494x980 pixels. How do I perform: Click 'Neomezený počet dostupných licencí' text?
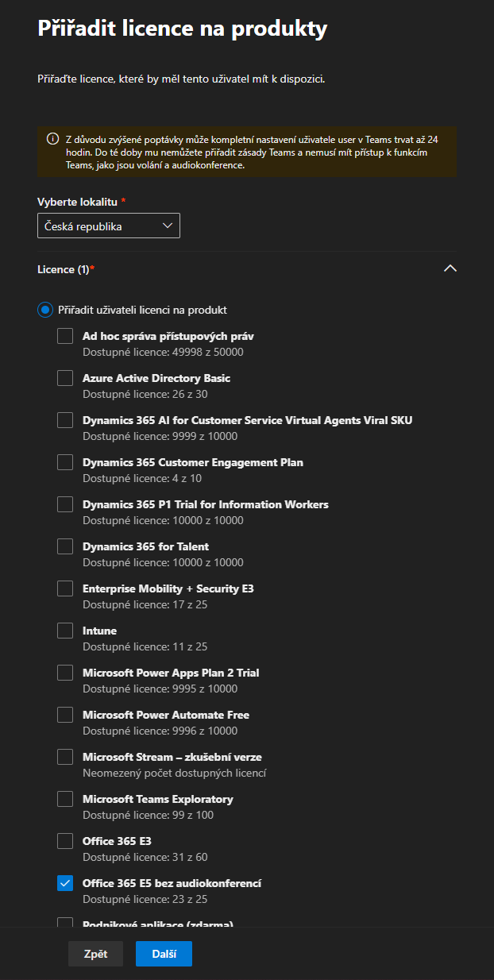[174, 773]
